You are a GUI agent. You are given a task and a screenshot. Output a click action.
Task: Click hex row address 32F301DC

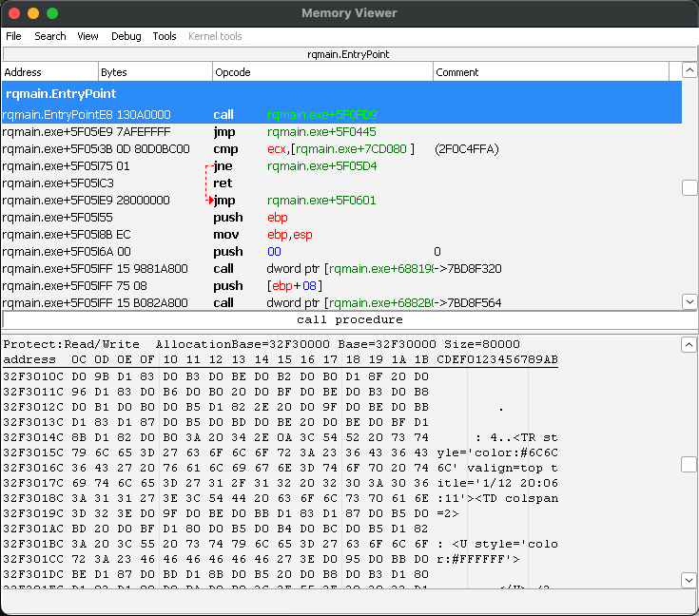(33, 574)
